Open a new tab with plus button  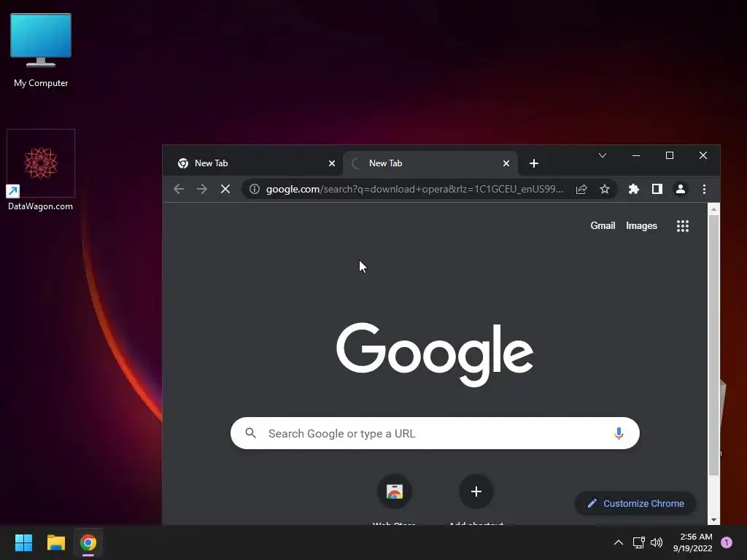pos(534,163)
